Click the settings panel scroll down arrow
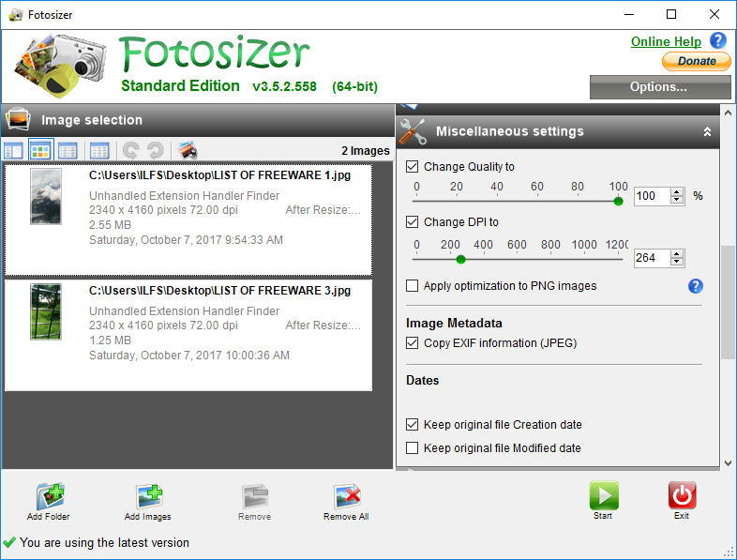 pos(728,462)
